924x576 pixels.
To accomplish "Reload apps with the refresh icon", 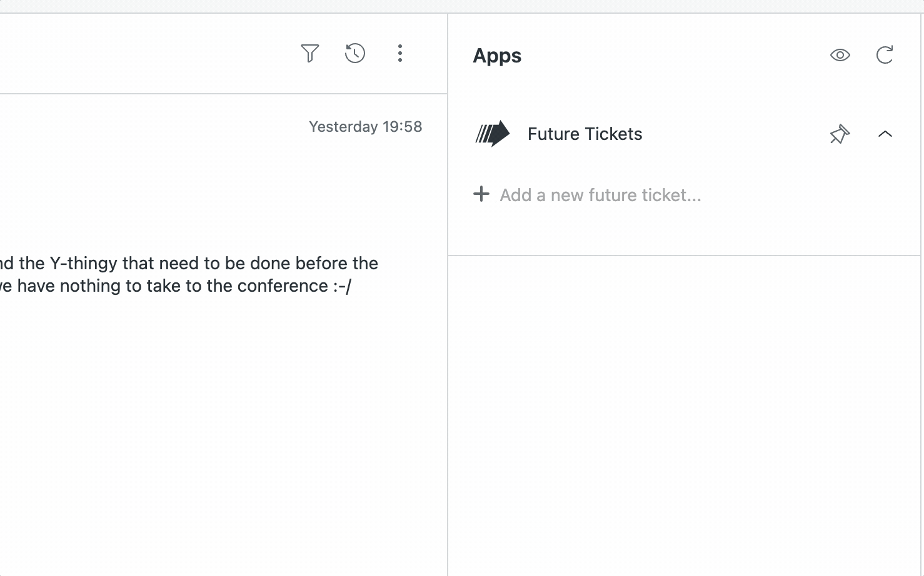I will point(885,55).
